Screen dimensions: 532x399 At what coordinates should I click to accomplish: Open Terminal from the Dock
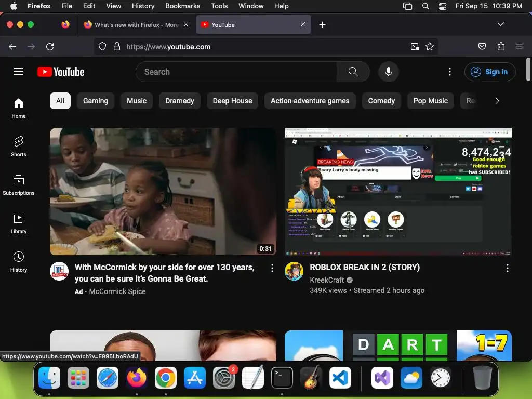pos(282,378)
